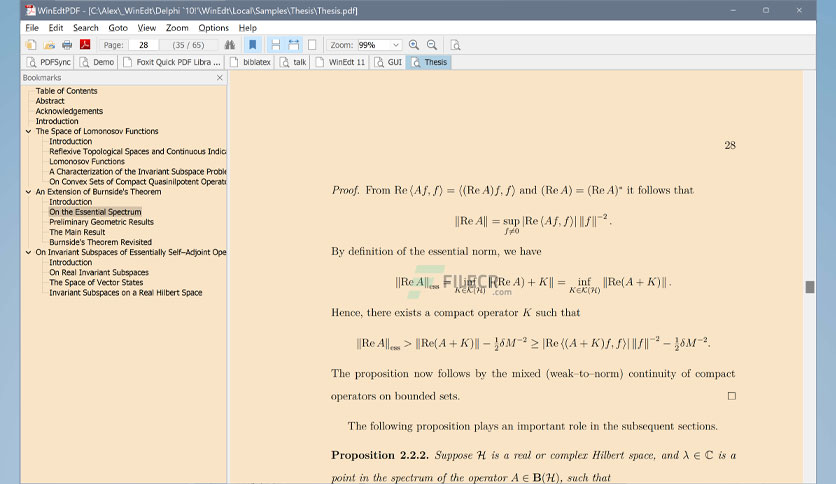836x484 pixels.
Task: Select Preliminary Geometric Results bookmark
Action: coord(101,222)
